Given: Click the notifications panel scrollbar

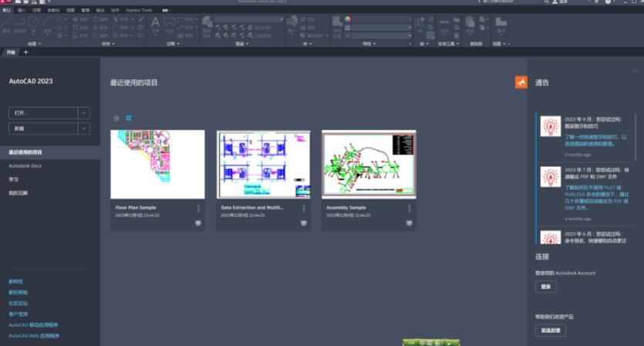Looking at the screenshot, I should (x=636, y=136).
